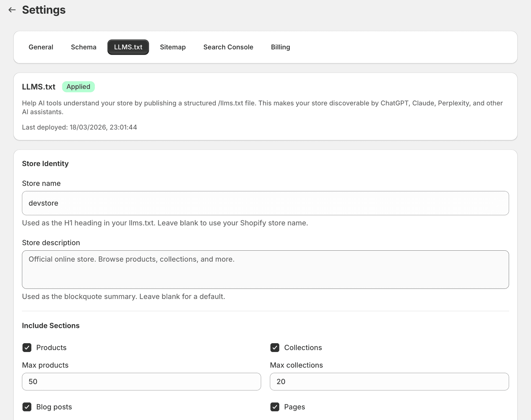Disable the Collections section
Screen dimensions: 531x420
coord(275,348)
